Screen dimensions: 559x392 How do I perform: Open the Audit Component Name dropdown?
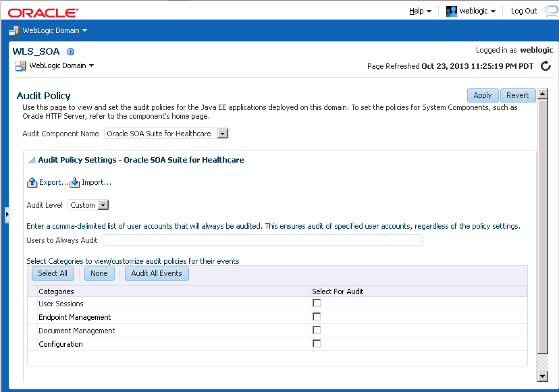[x=223, y=134]
